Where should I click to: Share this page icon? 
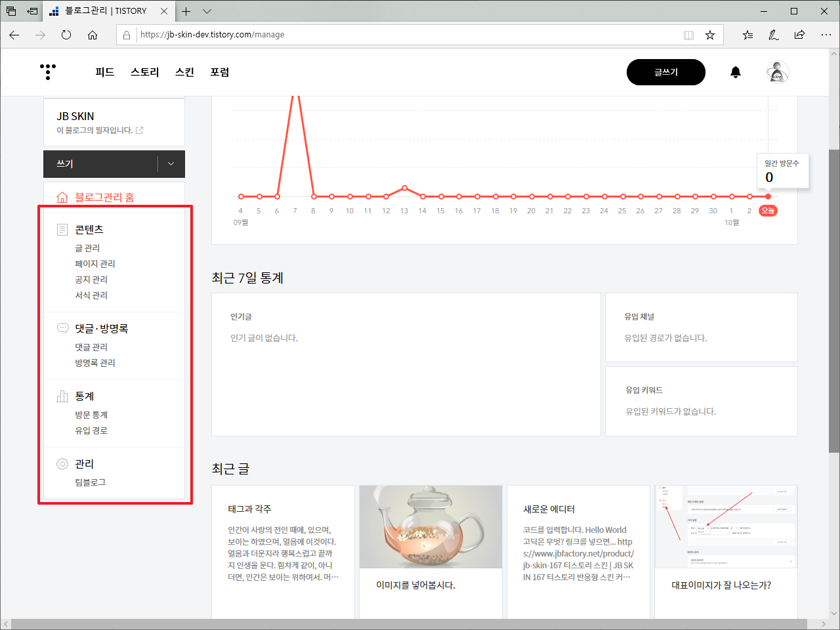(799, 35)
